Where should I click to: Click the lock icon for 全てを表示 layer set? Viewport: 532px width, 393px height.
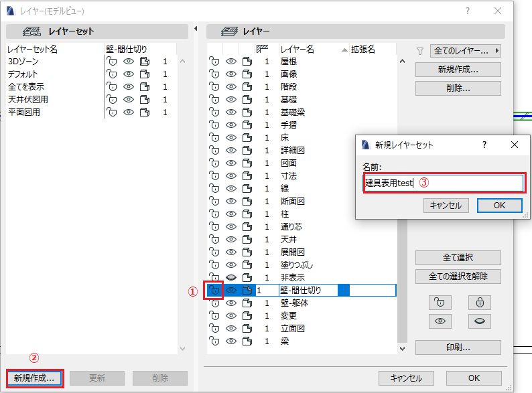click(x=112, y=87)
